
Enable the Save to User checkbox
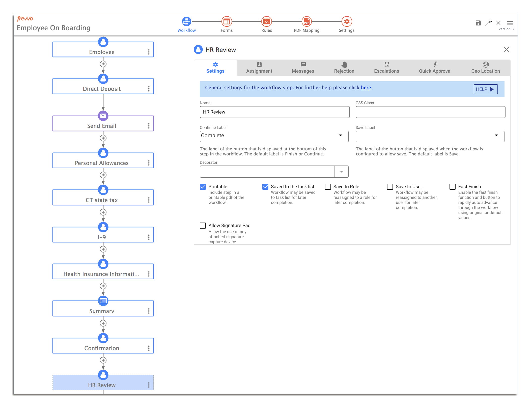[x=390, y=187]
